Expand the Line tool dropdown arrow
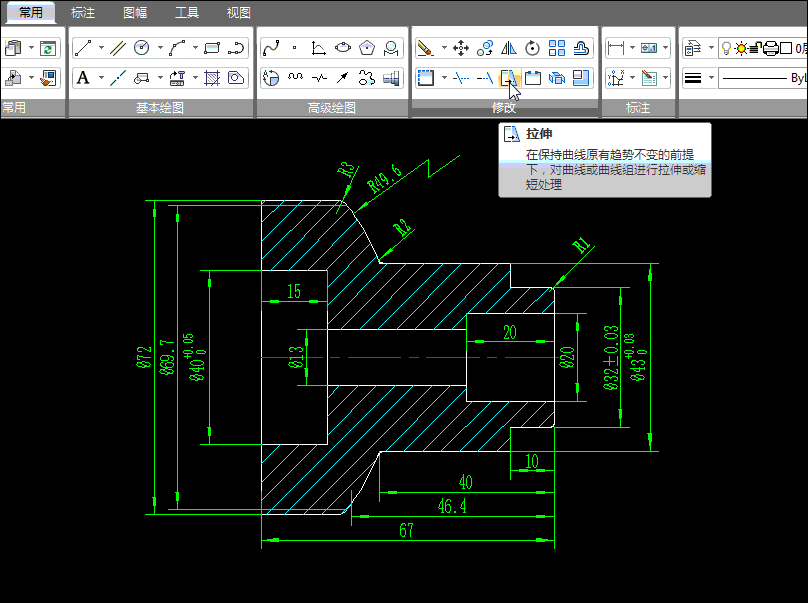The height and width of the screenshot is (603, 808). (x=101, y=48)
